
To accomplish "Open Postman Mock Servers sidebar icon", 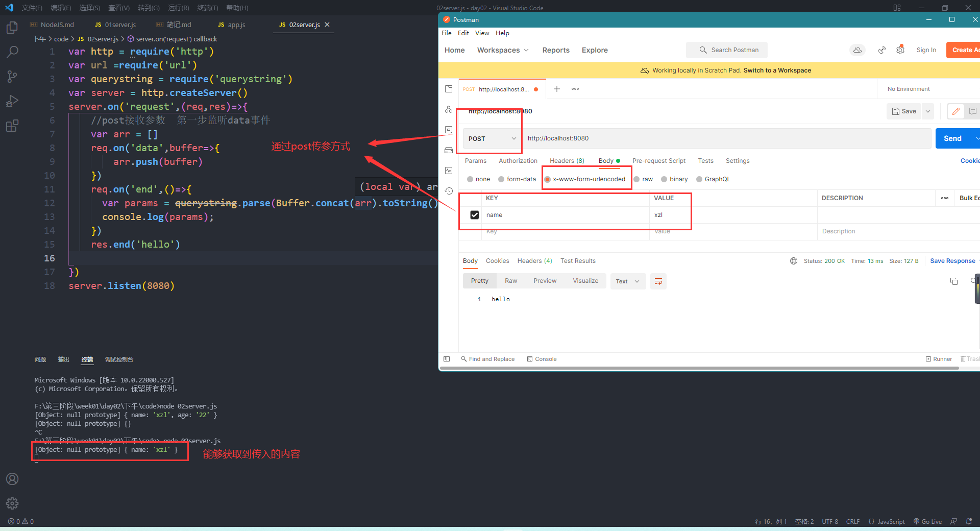I will [x=449, y=150].
